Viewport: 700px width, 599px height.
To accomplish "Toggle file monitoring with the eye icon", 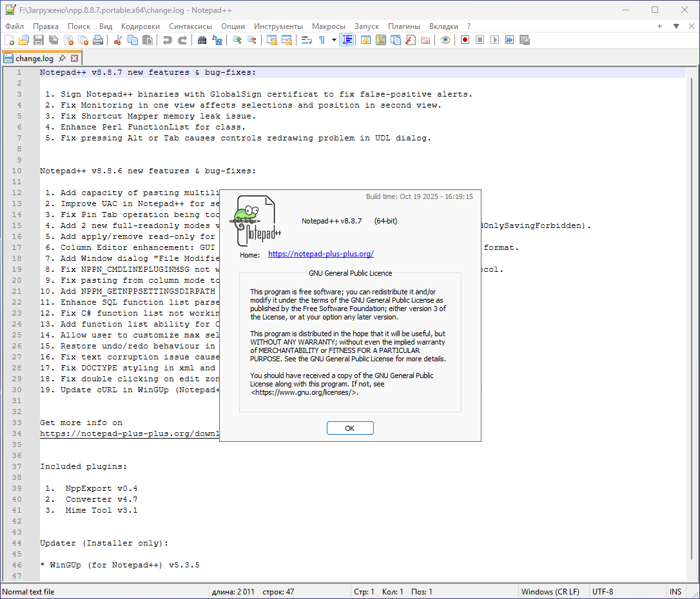I will pyautogui.click(x=445, y=40).
